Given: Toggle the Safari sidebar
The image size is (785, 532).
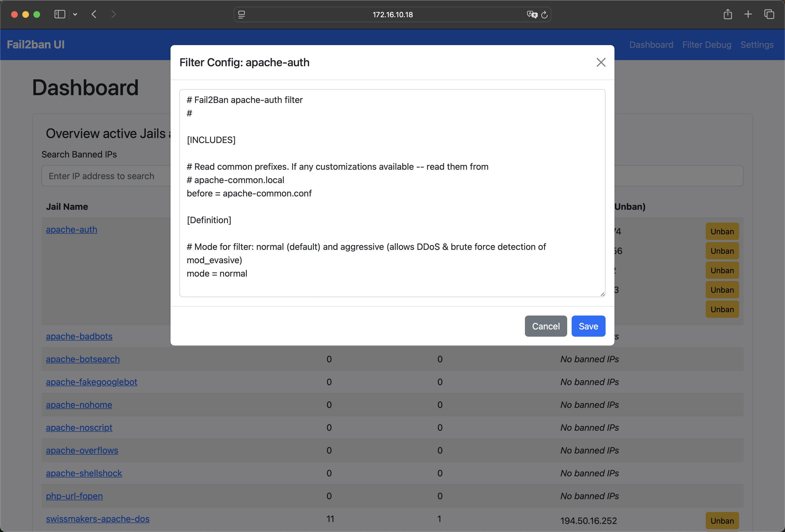Looking at the screenshot, I should click(x=60, y=14).
